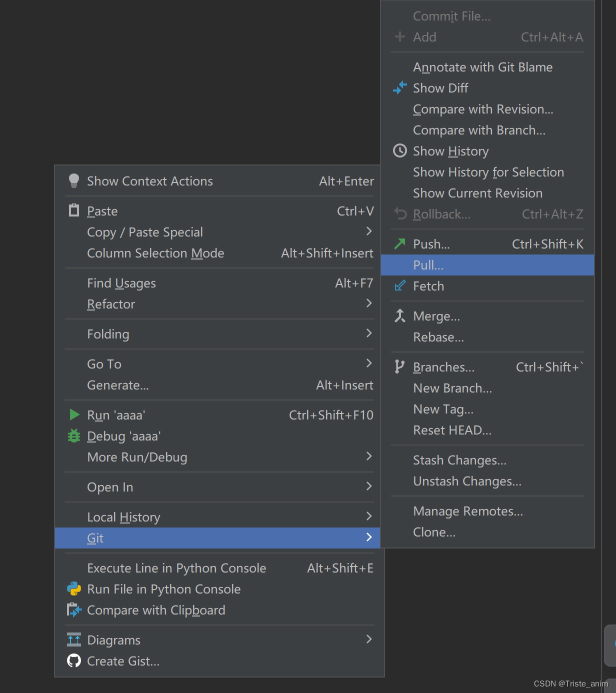Choose Commit File... in Git submenu

point(487,16)
